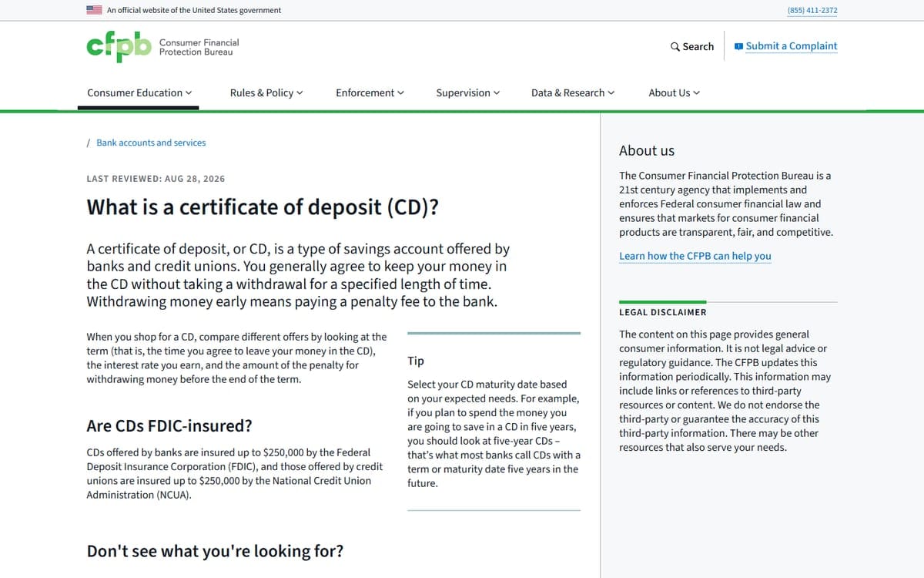Click the Tip heading
The height and width of the screenshot is (578, 924).
(x=416, y=361)
